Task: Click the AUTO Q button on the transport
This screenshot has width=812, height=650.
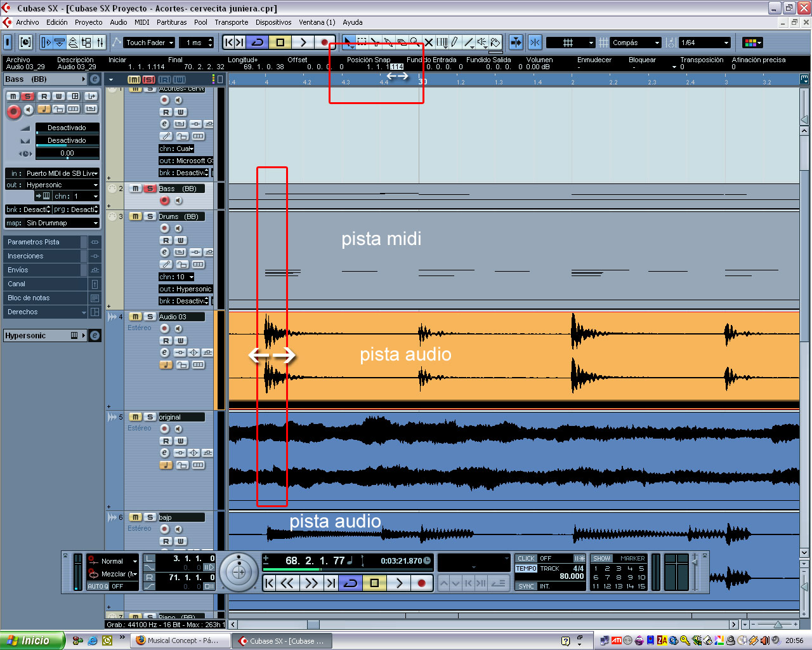Action: [x=98, y=587]
